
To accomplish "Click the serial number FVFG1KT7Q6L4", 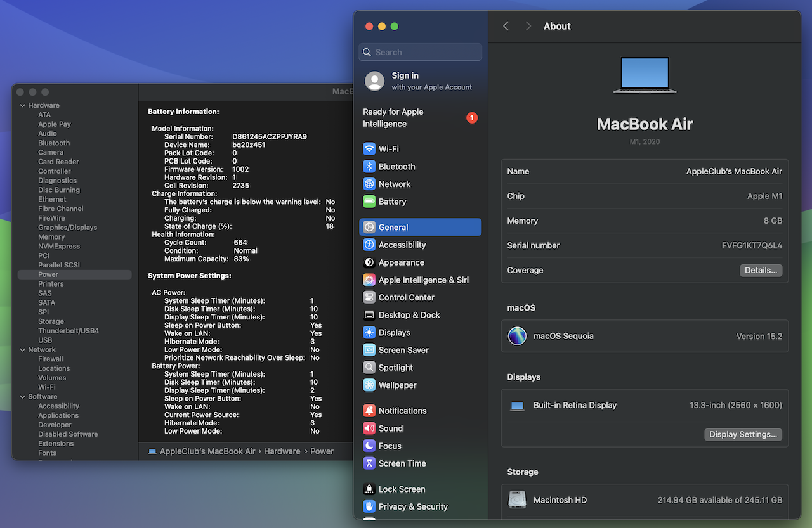I will (x=752, y=245).
